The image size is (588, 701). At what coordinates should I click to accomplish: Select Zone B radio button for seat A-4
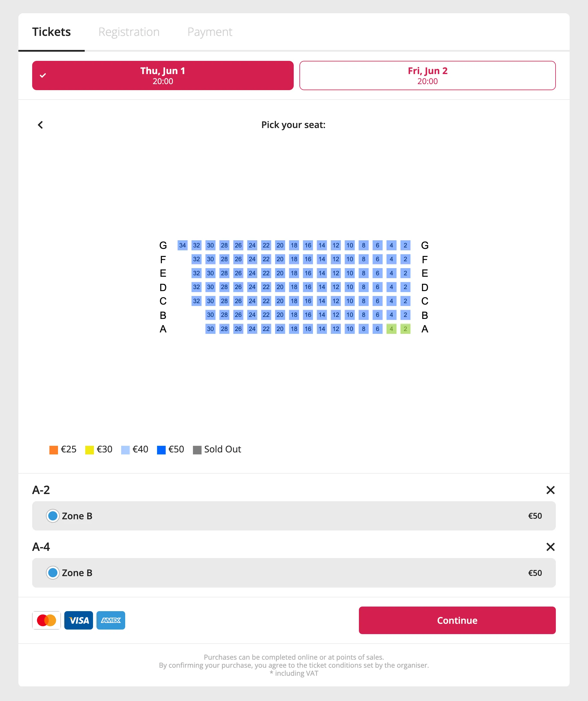(53, 573)
